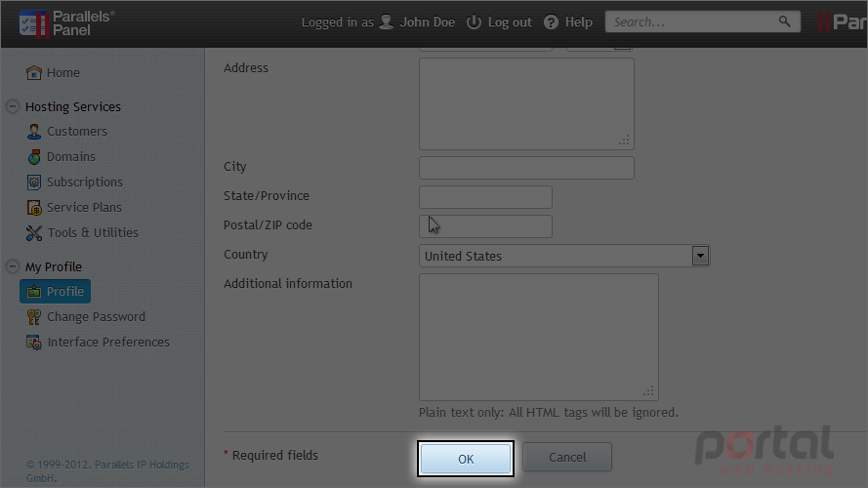
Task: Click the Home house icon
Action: [x=34, y=72]
